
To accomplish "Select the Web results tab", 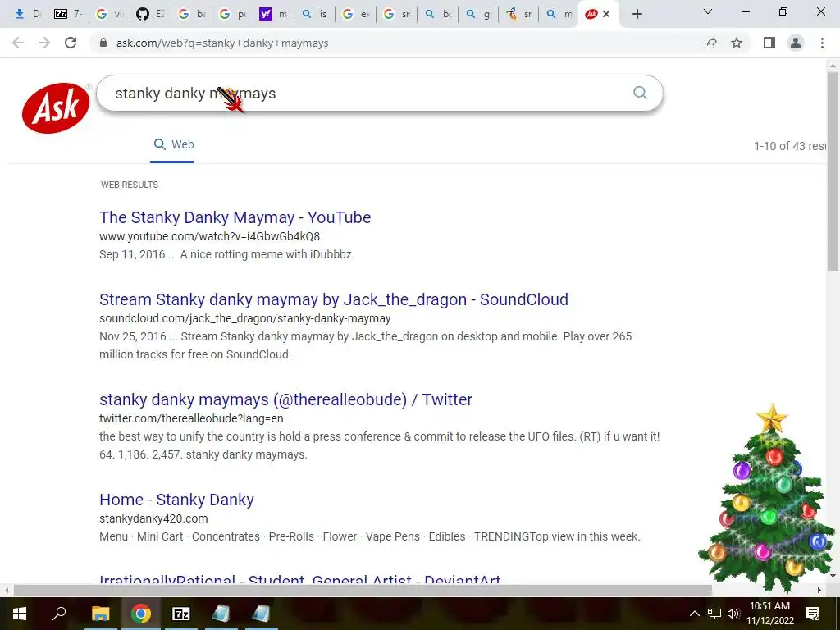I will click(173, 144).
